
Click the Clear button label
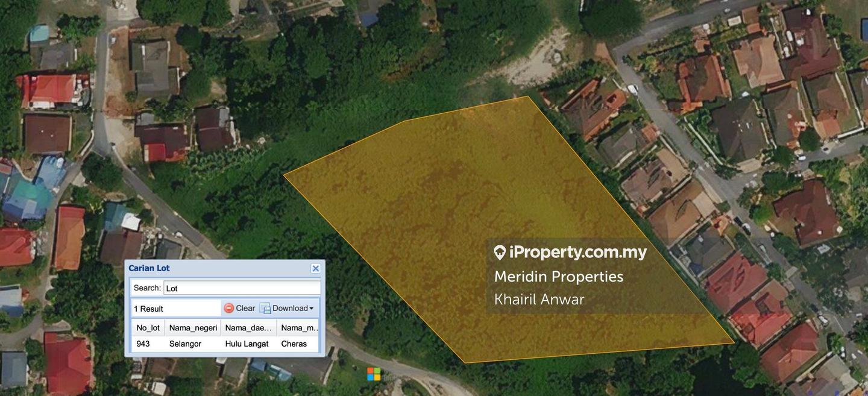coord(245,308)
